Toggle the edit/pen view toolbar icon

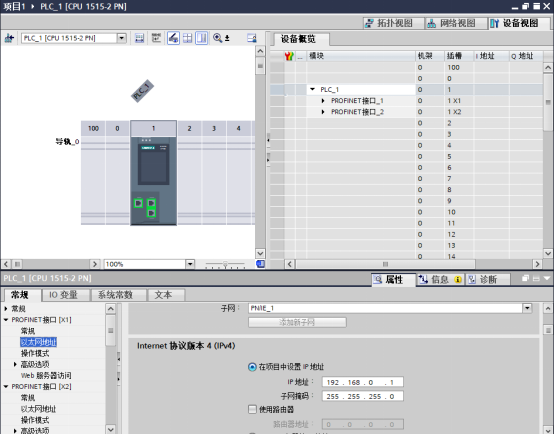[x=173, y=38]
